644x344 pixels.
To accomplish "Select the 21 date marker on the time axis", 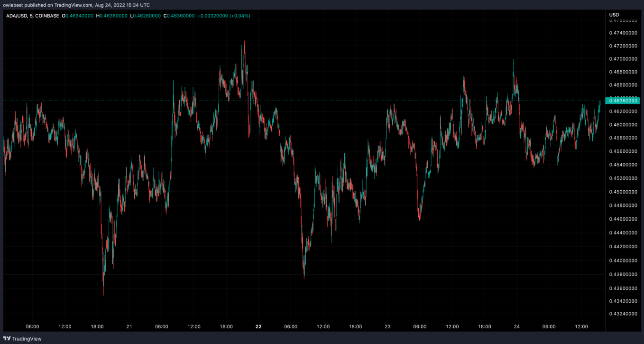I will tap(129, 327).
